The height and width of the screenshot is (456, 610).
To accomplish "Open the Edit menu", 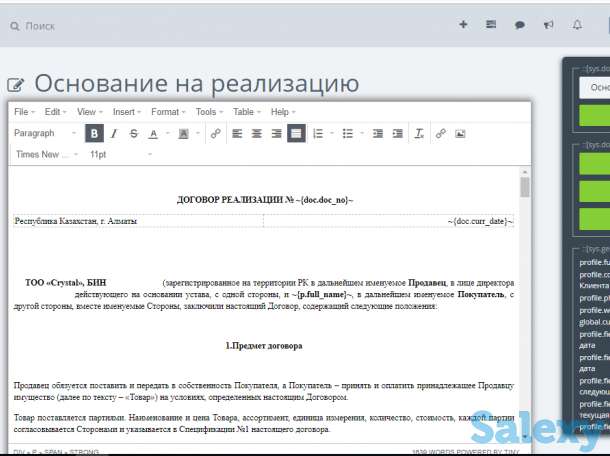I will (x=55, y=112).
